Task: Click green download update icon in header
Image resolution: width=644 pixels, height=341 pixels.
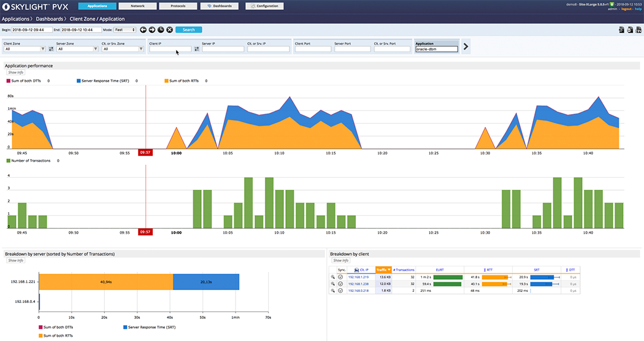Action: tap(612, 4)
